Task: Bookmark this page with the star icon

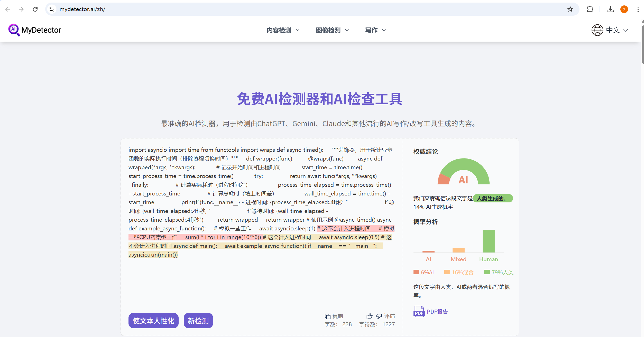Action: [x=570, y=9]
